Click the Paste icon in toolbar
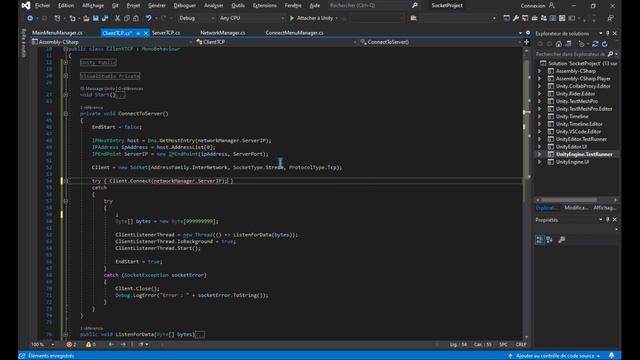Viewport: 640px width, 360px height. pos(136,18)
